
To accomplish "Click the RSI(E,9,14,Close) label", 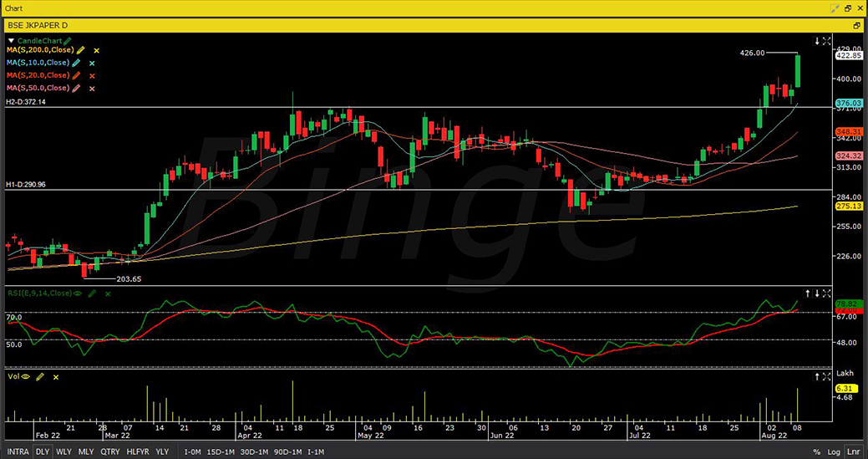I will click(39, 293).
